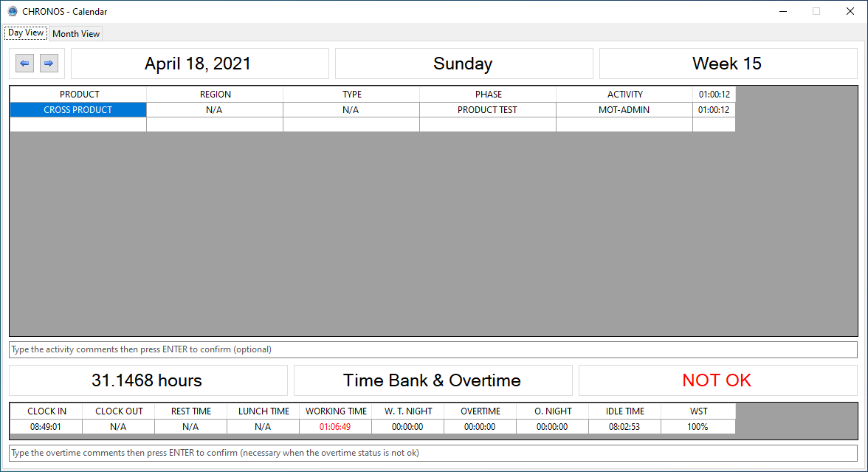Click the CLOCK IN column header
Image resolution: width=868 pixels, height=472 pixels.
click(46, 411)
